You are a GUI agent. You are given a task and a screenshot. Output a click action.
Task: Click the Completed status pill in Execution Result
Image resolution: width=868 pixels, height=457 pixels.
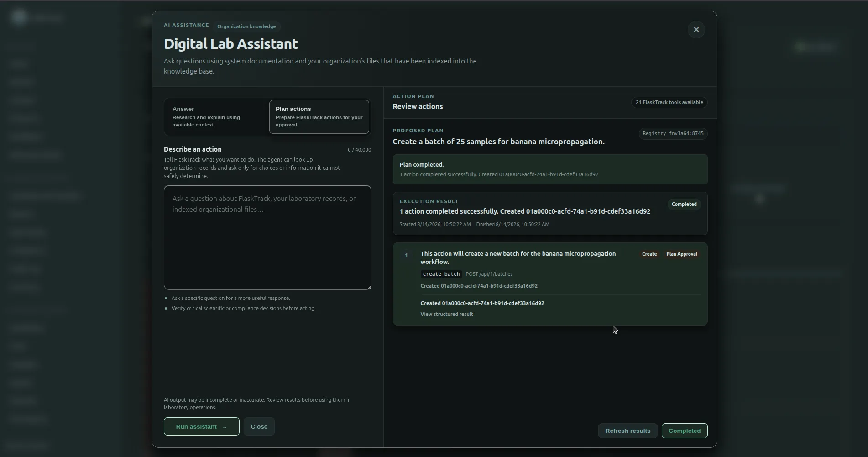684,204
